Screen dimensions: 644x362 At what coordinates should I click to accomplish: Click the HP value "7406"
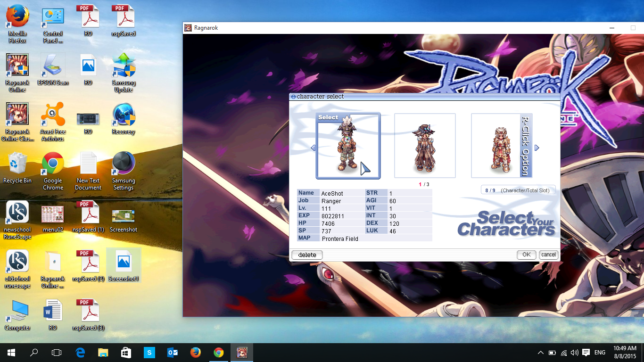point(328,223)
